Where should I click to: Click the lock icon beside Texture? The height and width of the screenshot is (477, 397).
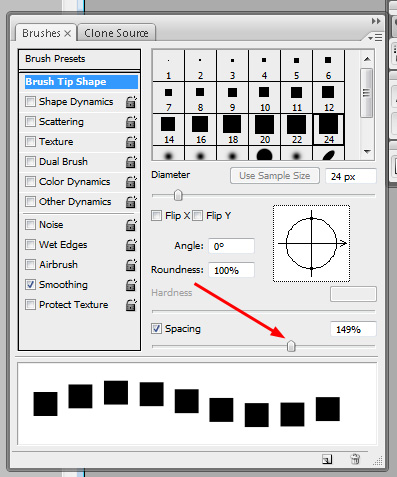131,142
